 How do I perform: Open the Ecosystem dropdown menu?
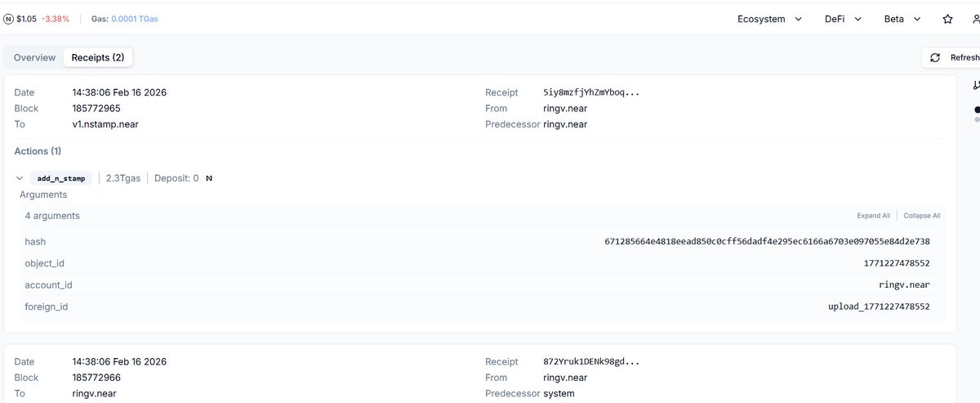769,19
